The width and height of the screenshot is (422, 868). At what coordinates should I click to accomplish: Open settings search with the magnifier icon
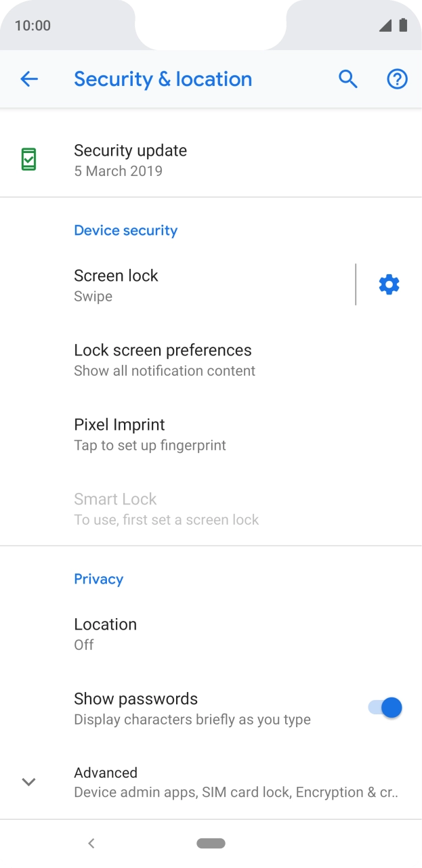(348, 79)
